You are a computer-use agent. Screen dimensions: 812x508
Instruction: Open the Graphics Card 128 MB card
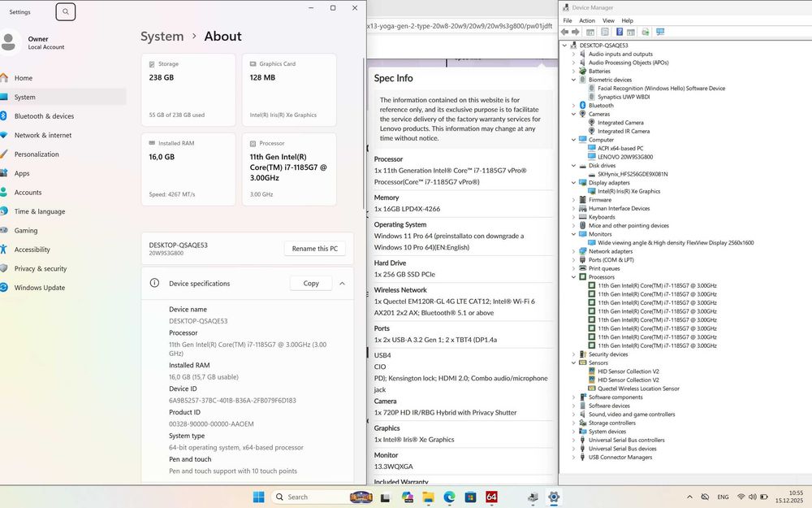click(289, 89)
